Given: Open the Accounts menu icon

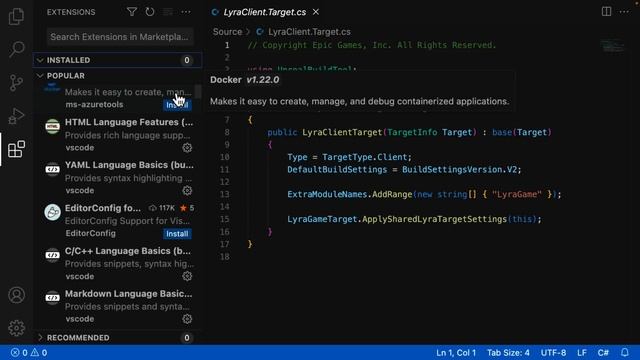Looking at the screenshot, I should click(16, 295).
